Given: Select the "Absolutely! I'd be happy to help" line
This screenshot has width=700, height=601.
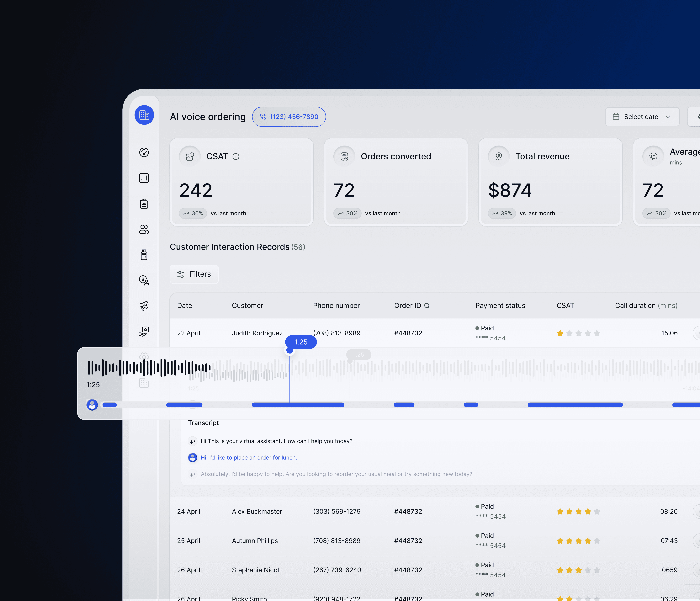Looking at the screenshot, I should pyautogui.click(x=337, y=474).
